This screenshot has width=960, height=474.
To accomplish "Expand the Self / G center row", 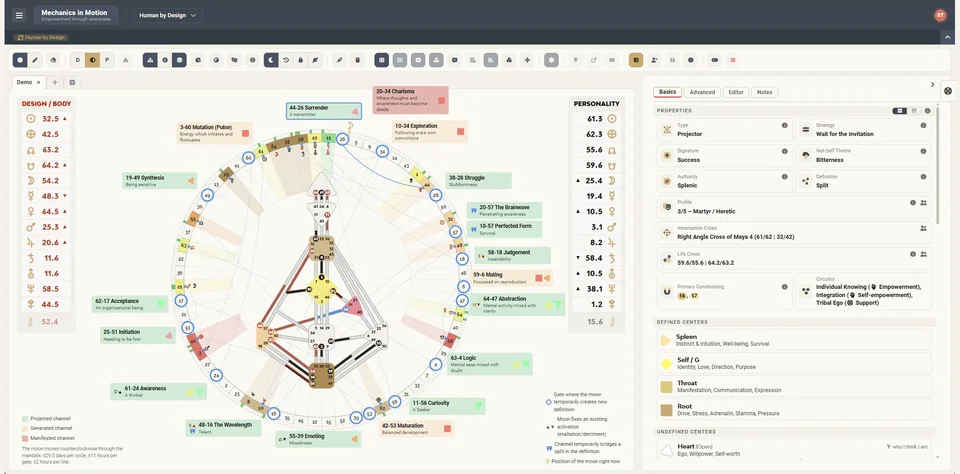I will point(794,363).
